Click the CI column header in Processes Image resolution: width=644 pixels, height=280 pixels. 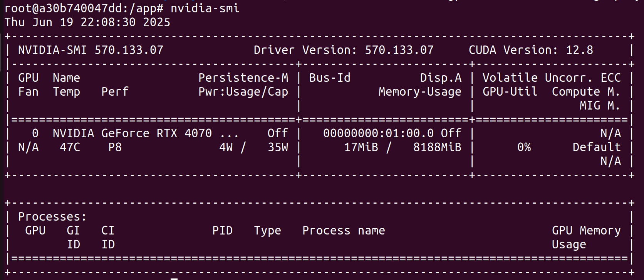108,230
